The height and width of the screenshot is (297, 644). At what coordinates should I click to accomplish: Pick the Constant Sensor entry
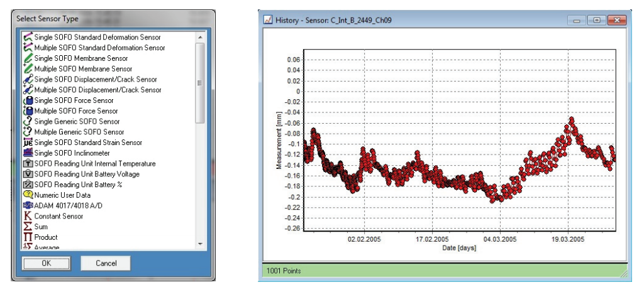tap(58, 217)
